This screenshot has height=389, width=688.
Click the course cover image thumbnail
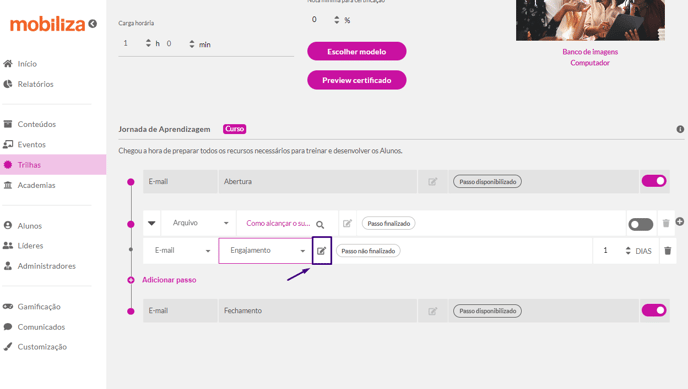590,20
